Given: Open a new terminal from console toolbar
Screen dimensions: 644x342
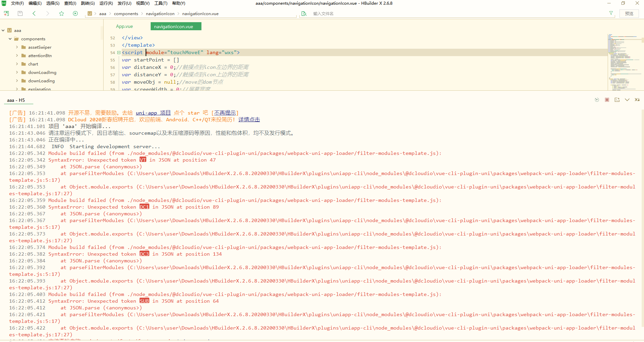Looking at the screenshot, I should pos(617,100).
